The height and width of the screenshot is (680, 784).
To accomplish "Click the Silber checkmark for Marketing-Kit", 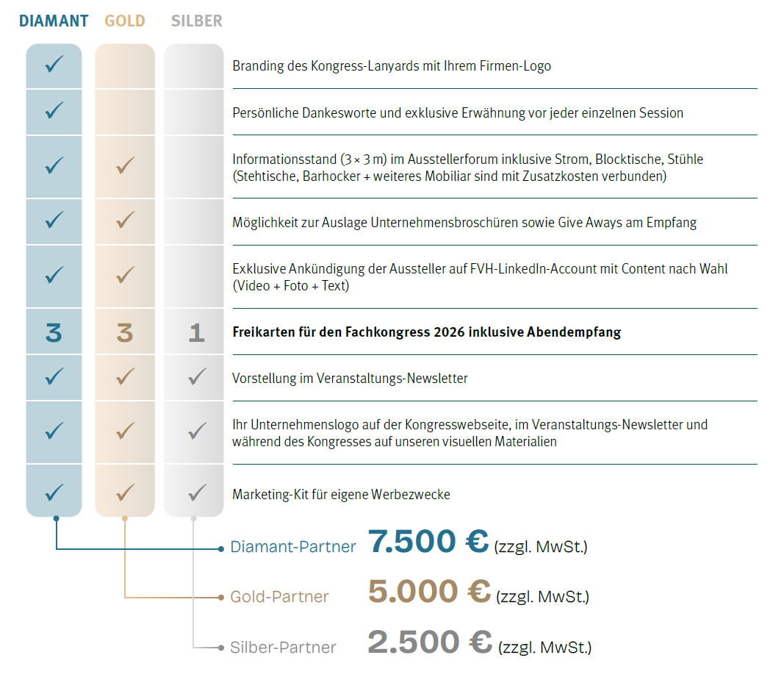I will click(x=196, y=492).
